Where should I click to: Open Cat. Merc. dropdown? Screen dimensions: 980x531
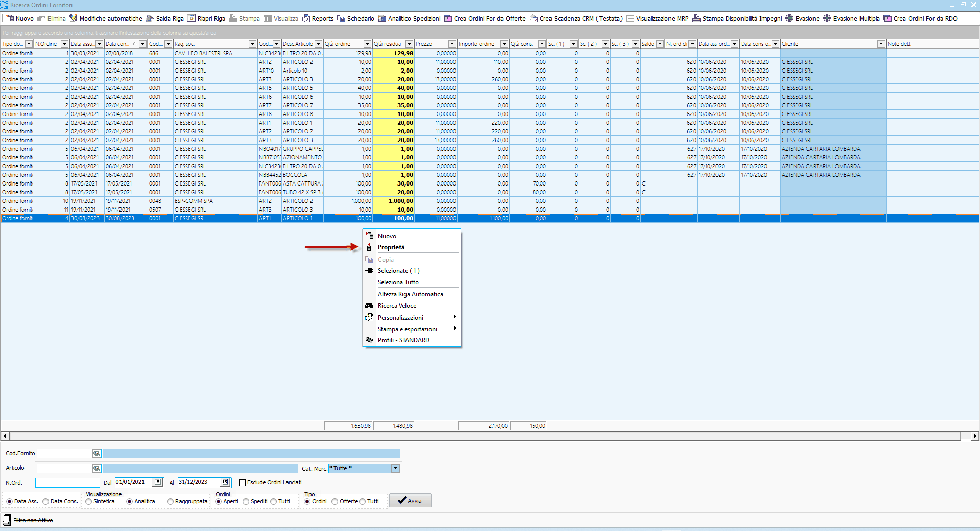[395, 468]
